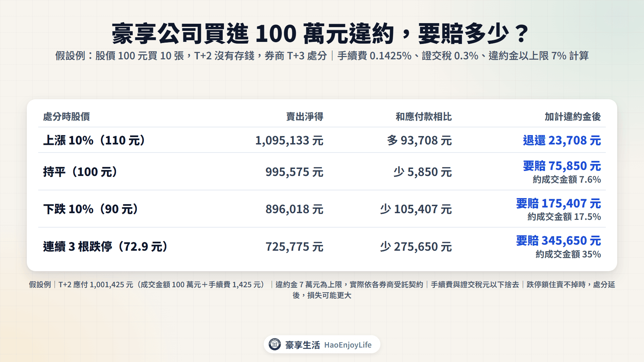Click the value 995,575 元
644x362 pixels.
coord(294,172)
